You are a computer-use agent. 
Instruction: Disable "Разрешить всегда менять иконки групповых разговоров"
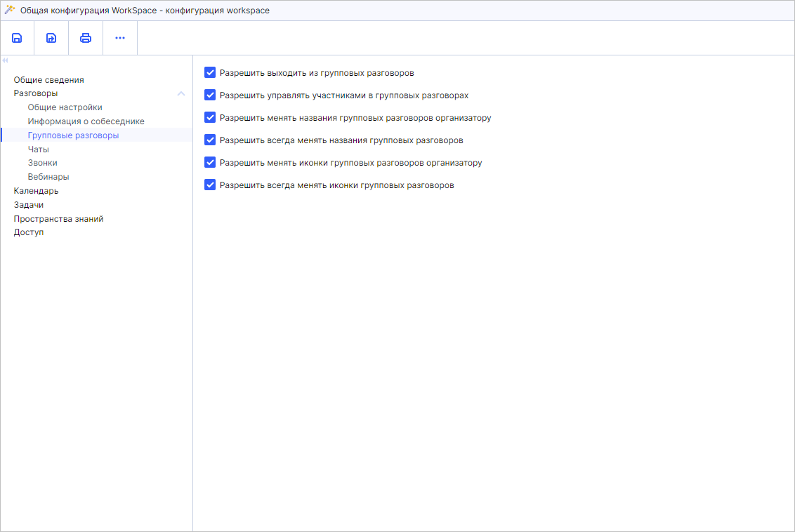pos(210,185)
